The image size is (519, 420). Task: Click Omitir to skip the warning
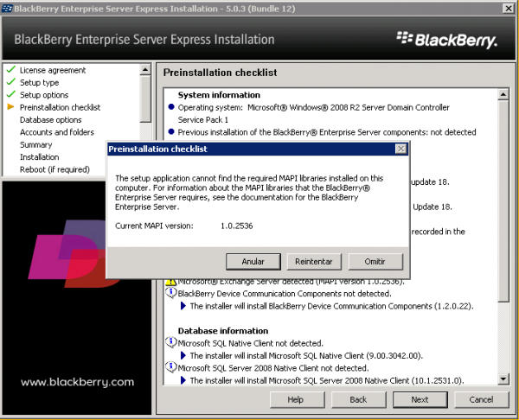[x=375, y=262]
